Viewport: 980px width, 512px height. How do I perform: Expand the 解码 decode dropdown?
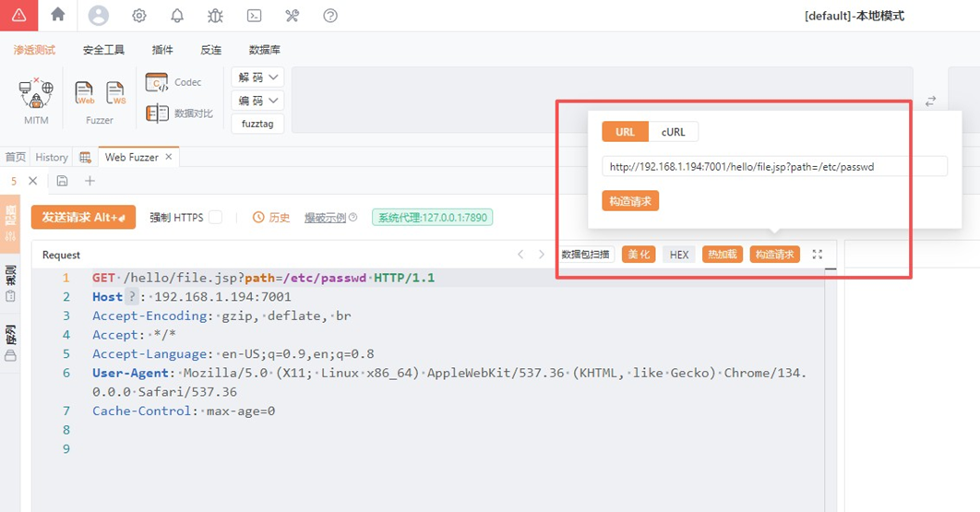257,77
